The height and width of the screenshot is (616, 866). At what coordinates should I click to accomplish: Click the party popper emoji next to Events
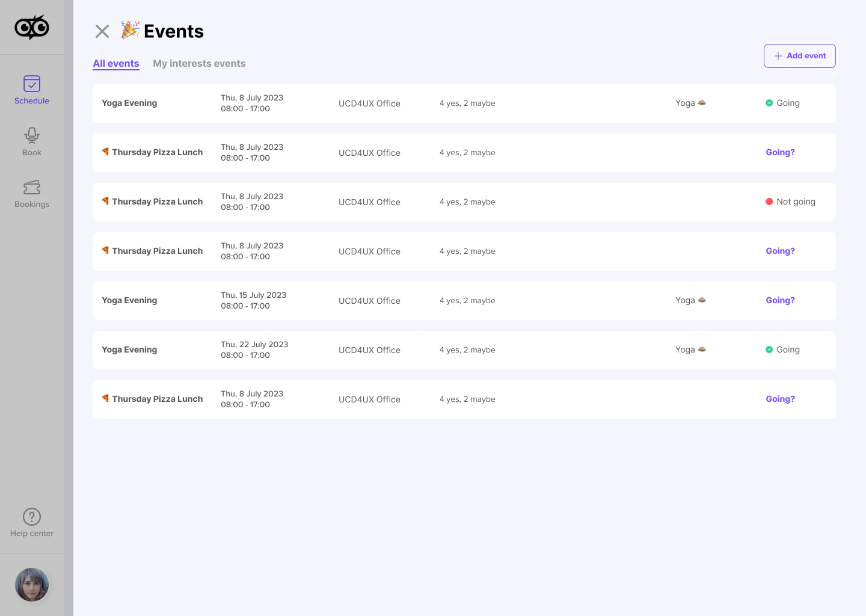coord(130,30)
